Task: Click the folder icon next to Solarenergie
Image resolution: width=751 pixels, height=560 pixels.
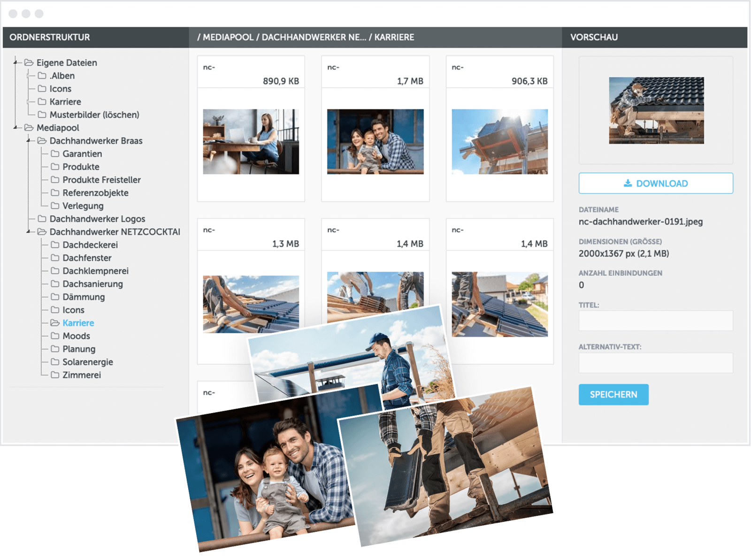Action: (x=55, y=362)
